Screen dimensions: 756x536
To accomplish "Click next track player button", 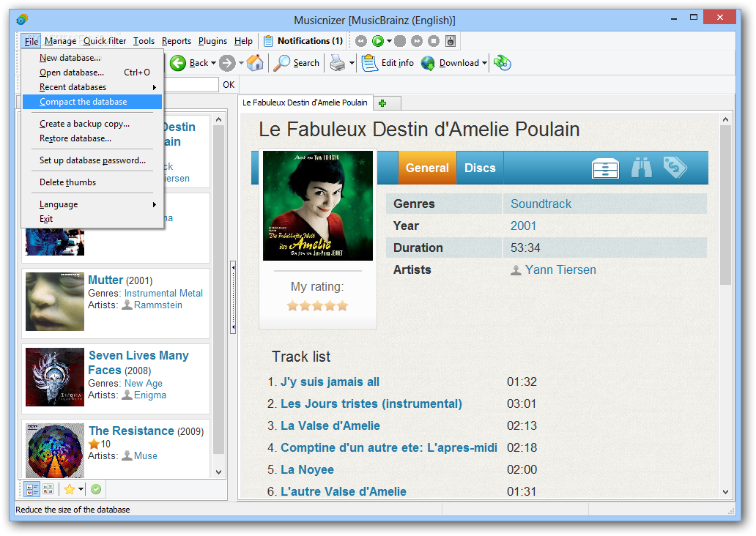I will point(417,42).
